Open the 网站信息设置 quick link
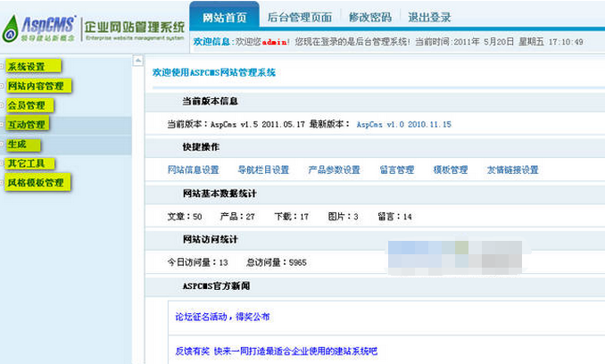This screenshot has height=364, width=605. point(193,170)
